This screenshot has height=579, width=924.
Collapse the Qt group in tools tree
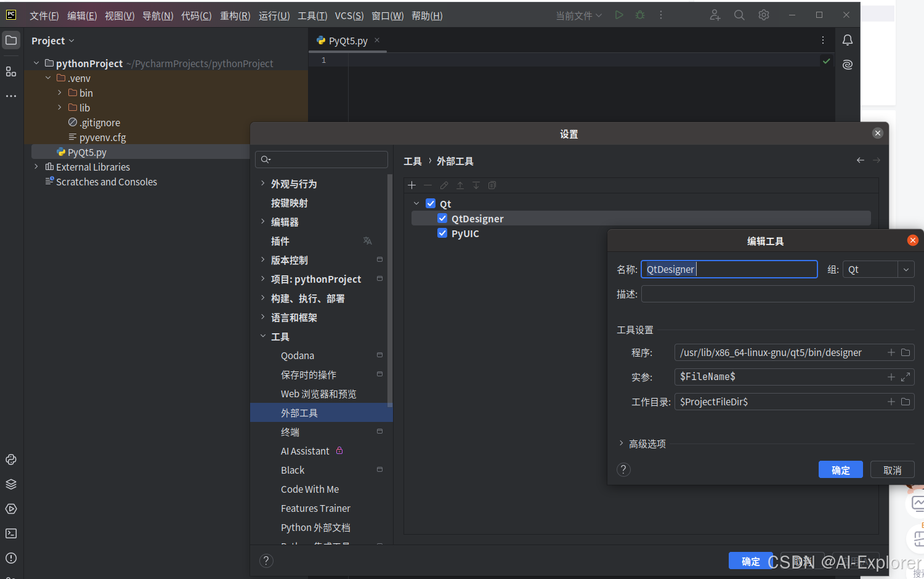416,203
